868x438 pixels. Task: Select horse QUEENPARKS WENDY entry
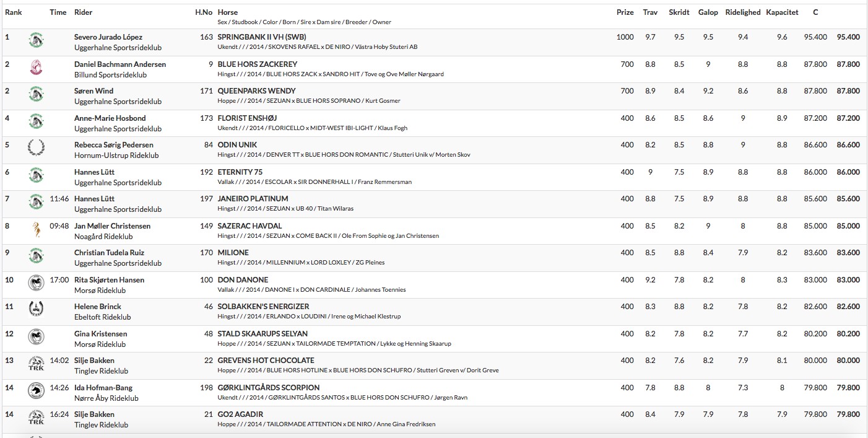pyautogui.click(x=257, y=91)
